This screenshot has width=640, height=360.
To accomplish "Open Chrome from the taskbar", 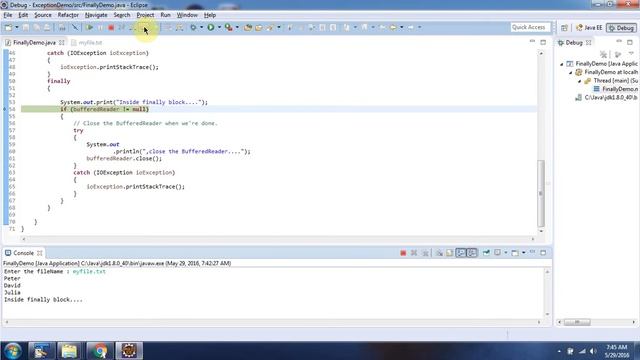I will click(x=99, y=351).
